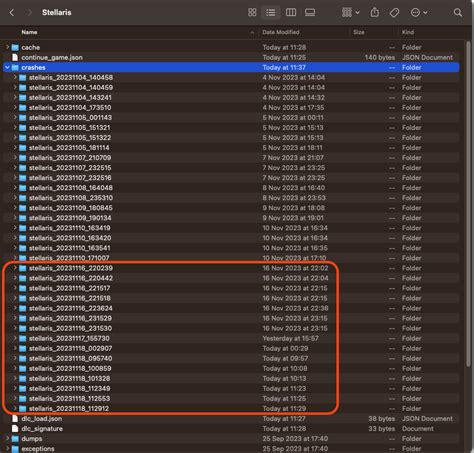474x453 pixels.
Task: Expand stellaris_20231118_112912 folder
Action: (15, 408)
